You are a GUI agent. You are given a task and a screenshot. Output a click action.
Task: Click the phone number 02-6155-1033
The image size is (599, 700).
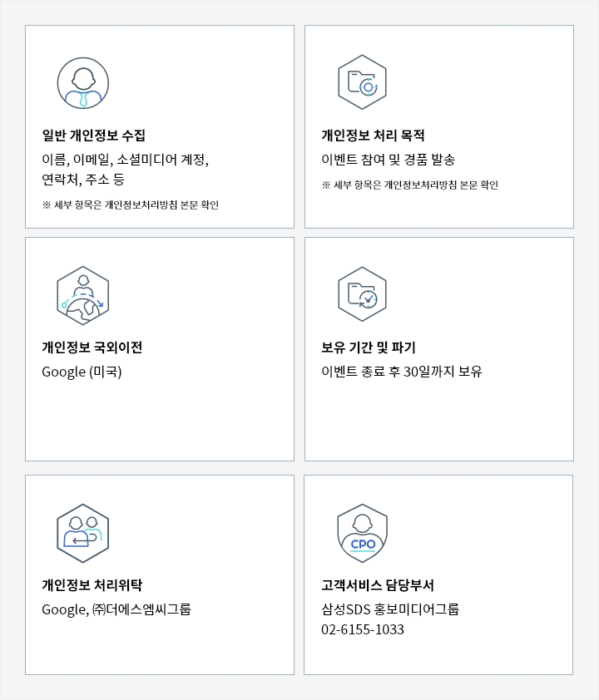point(363,629)
